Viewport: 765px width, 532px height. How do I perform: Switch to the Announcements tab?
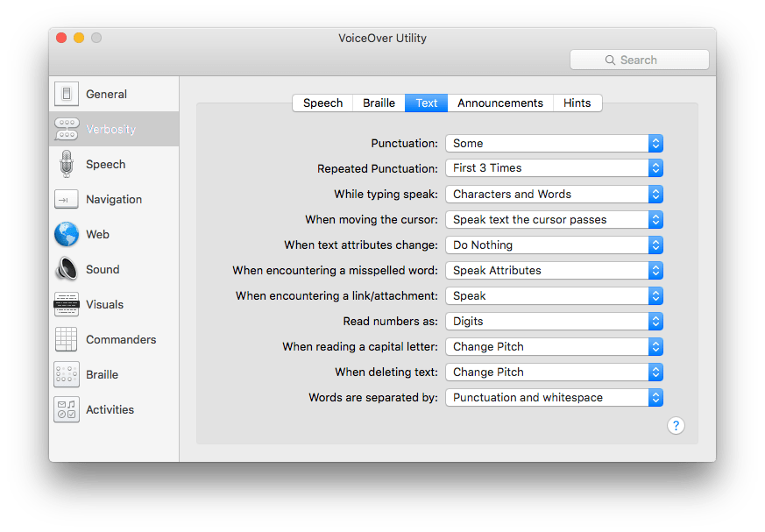pos(500,103)
